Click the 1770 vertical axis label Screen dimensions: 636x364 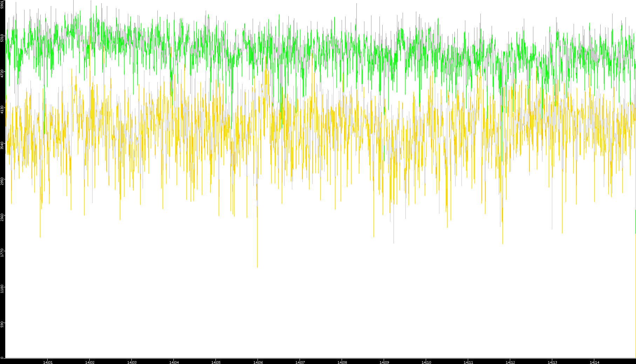[x=2, y=253]
